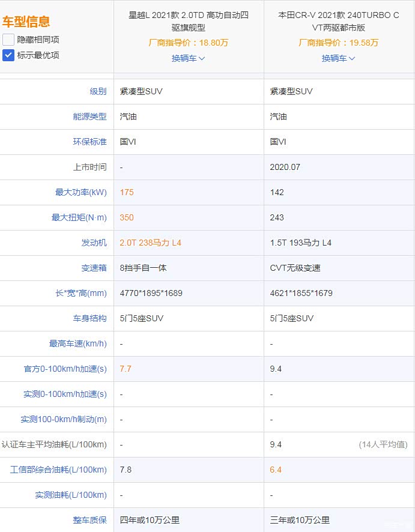Screen dimensions: 415x532
Task: Open the 发动机 parameter link
Action: 94,243
